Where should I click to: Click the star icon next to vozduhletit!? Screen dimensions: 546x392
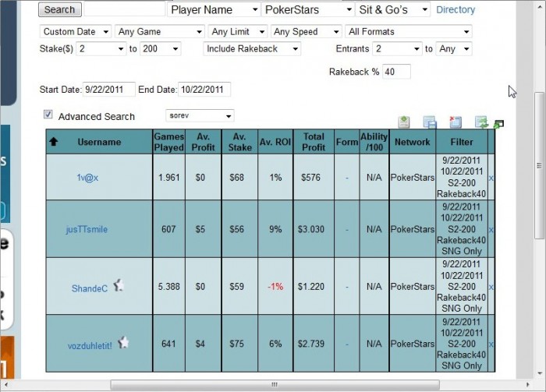coord(123,343)
